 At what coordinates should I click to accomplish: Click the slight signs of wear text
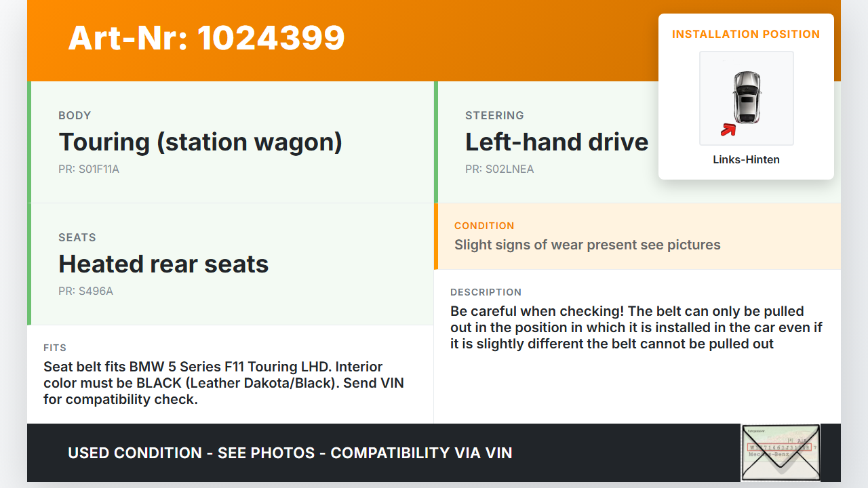(587, 245)
